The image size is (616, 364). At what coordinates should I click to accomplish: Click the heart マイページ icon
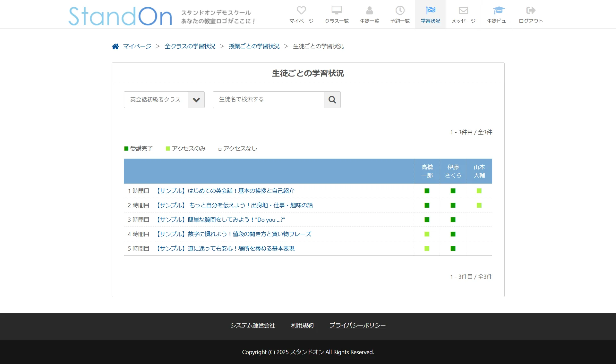click(301, 11)
